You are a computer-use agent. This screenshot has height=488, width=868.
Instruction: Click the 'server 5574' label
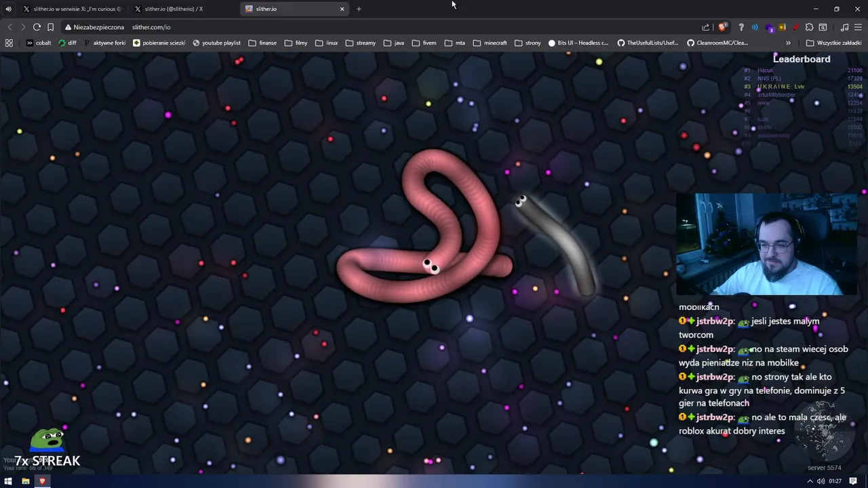pos(824,468)
